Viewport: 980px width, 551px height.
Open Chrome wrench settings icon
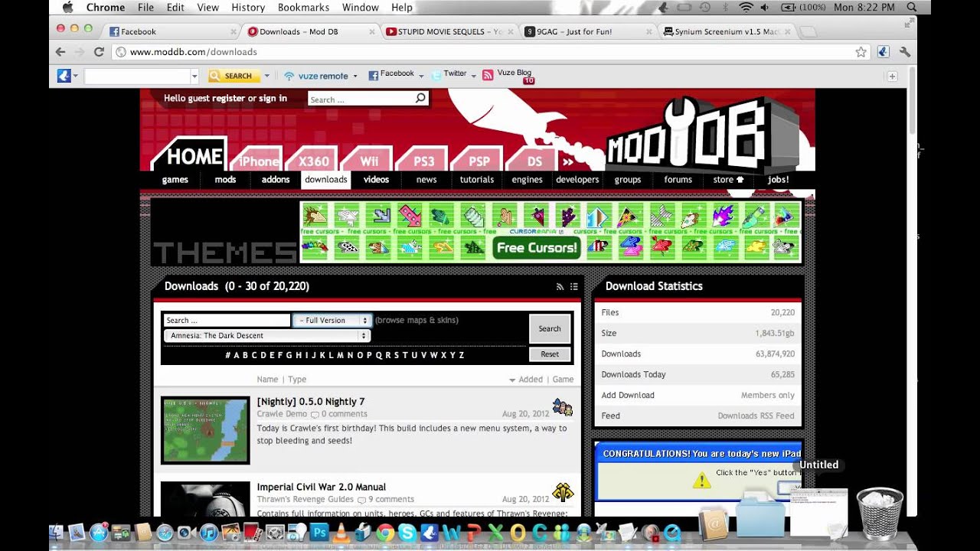point(905,52)
